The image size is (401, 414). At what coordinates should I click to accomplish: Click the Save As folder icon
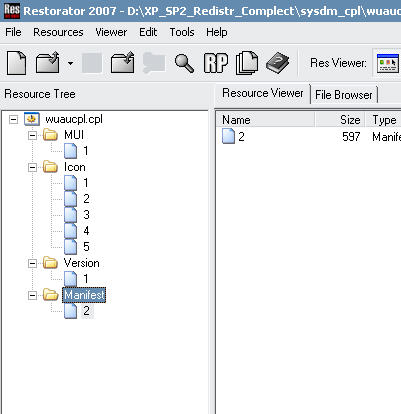click(123, 63)
